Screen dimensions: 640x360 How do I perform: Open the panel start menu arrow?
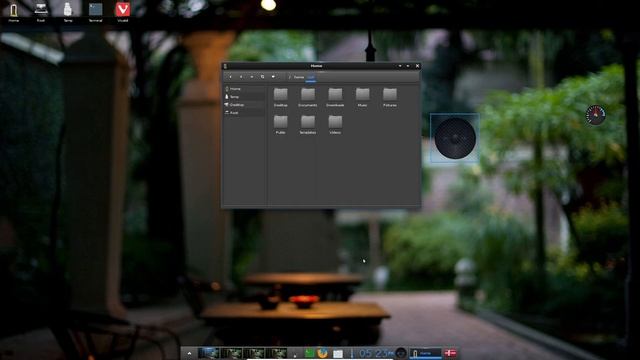pos(189,353)
